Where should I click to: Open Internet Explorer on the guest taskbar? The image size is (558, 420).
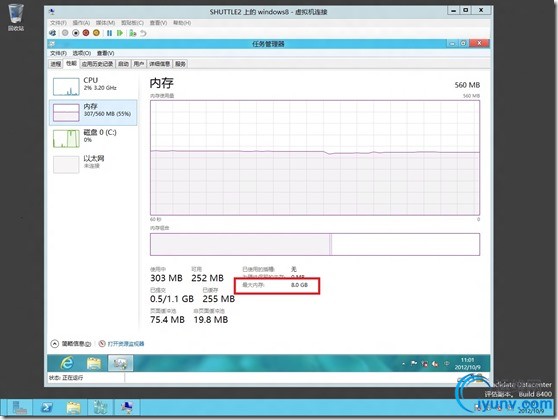[67, 363]
